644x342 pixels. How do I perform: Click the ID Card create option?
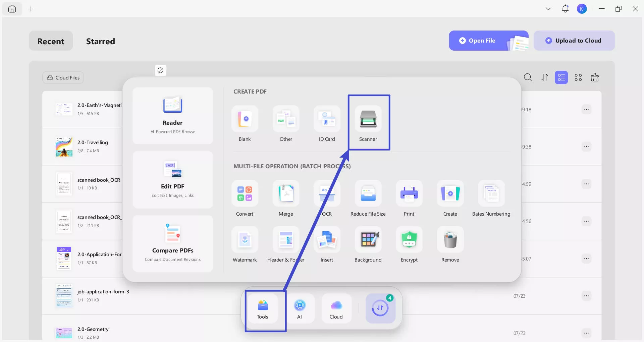(327, 119)
